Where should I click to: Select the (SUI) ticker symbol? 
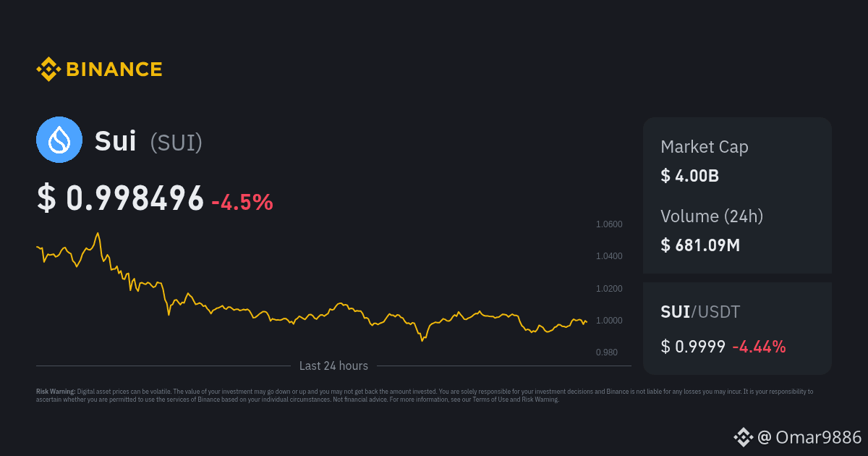(176, 142)
